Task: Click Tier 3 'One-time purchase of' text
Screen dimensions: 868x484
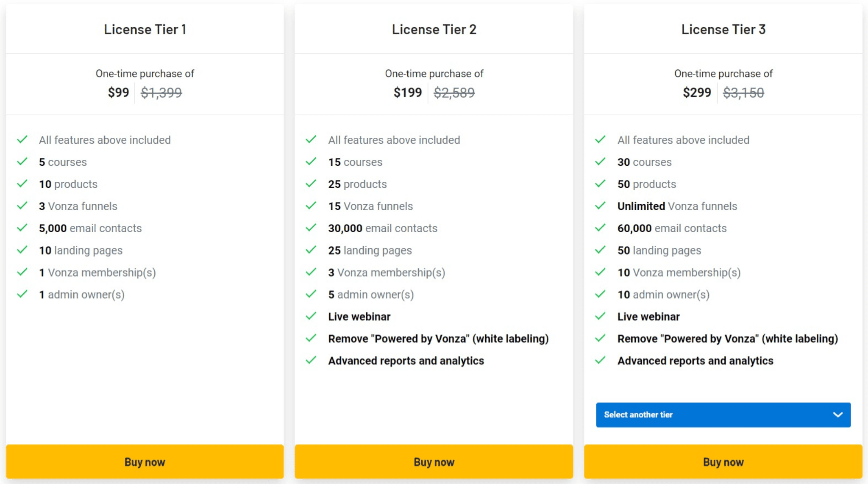Action: [x=723, y=74]
